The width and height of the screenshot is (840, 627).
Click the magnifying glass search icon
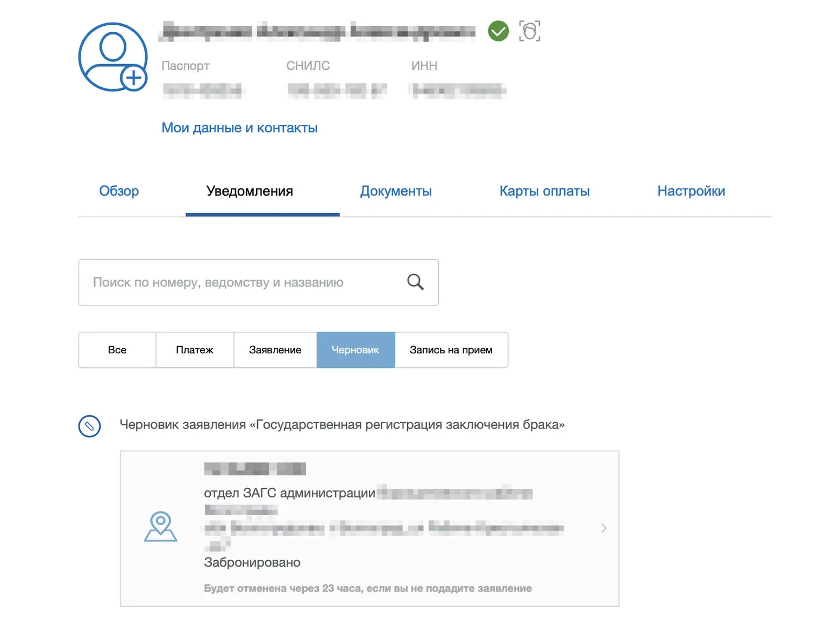(x=415, y=282)
